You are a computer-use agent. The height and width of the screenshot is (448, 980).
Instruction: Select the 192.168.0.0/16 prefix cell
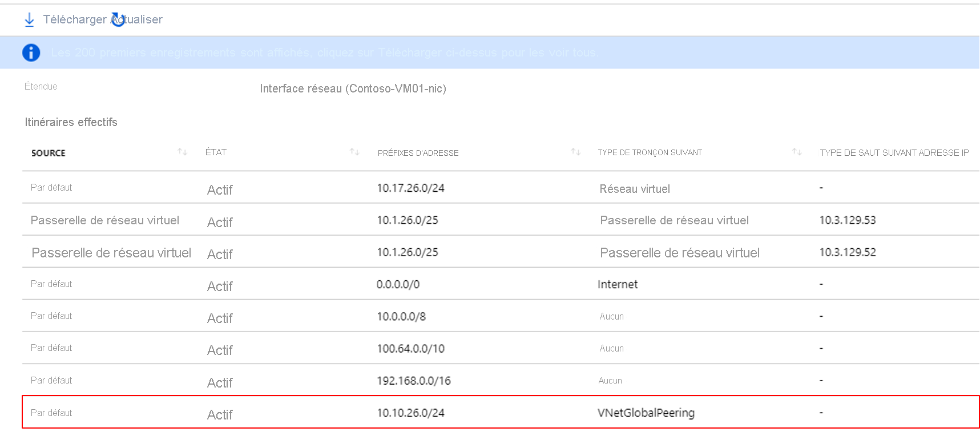click(414, 381)
